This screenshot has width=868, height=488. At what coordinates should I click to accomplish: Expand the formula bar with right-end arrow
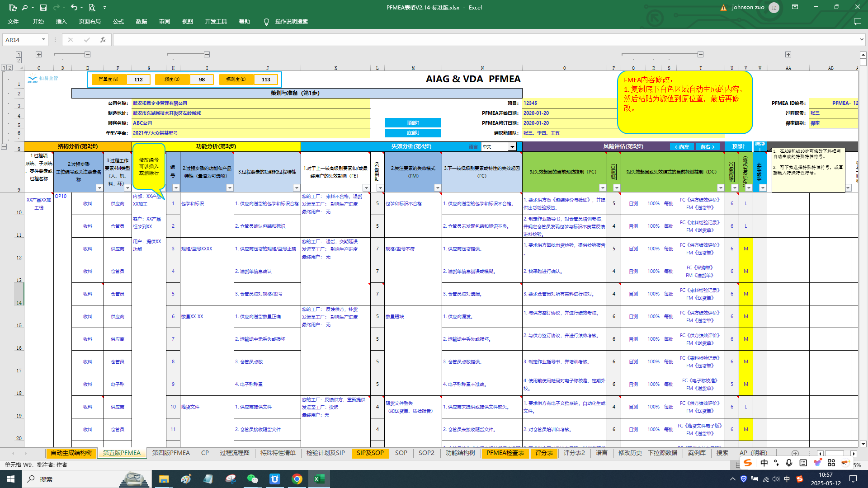pos(862,40)
